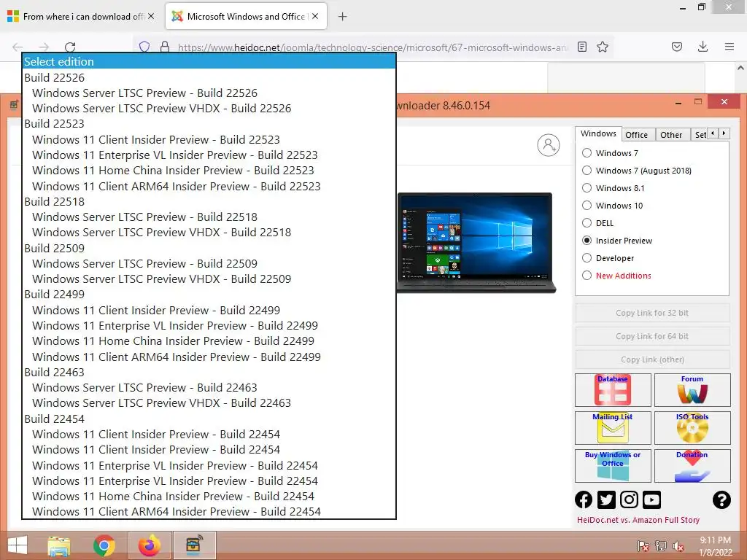Open the Database icon button
The width and height of the screenshot is (747, 560).
point(613,390)
